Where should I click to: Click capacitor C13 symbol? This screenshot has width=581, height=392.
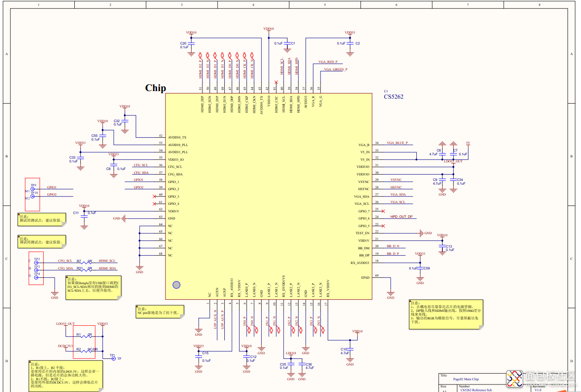click(442, 246)
